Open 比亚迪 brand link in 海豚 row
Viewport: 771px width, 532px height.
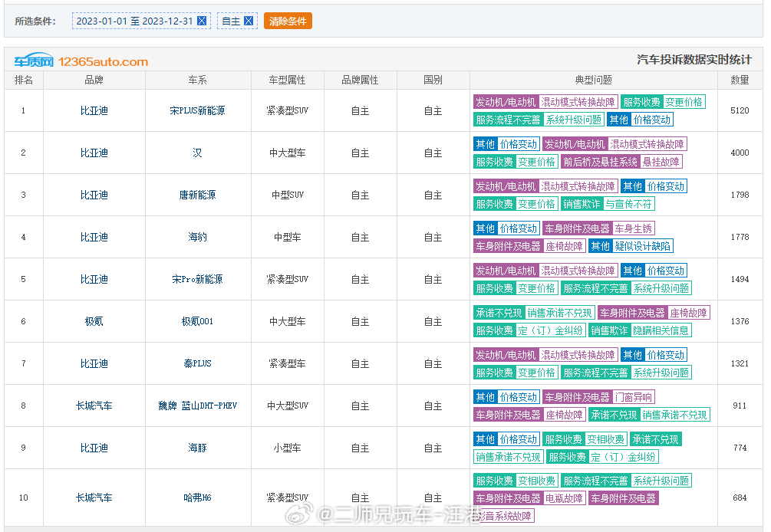tap(94, 448)
